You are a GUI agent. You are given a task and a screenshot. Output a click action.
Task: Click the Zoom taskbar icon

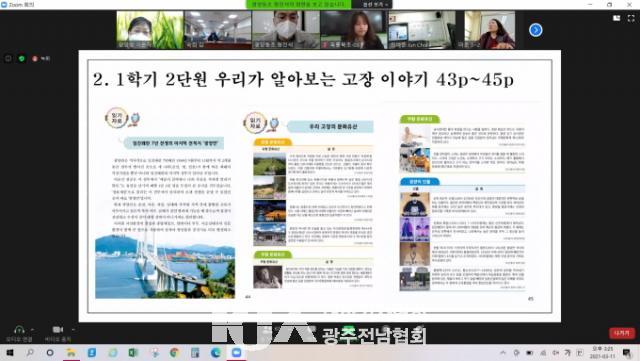(236, 352)
